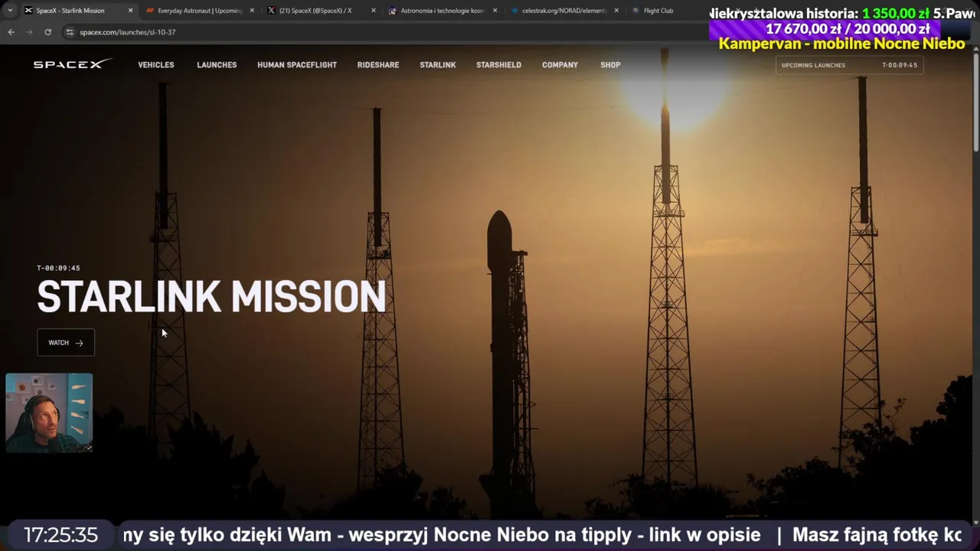Click the celestrak tab favicon
Screen dimensions: 980x551
[514, 11]
